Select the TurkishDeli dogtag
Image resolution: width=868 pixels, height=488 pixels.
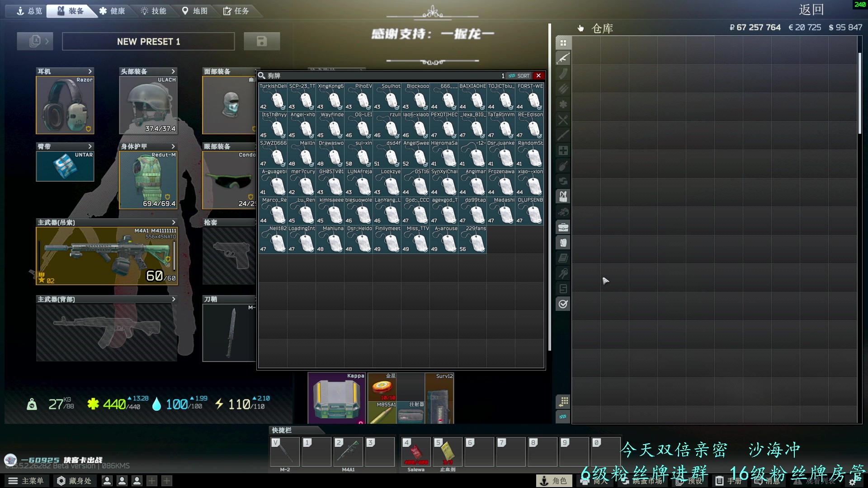[x=273, y=97]
